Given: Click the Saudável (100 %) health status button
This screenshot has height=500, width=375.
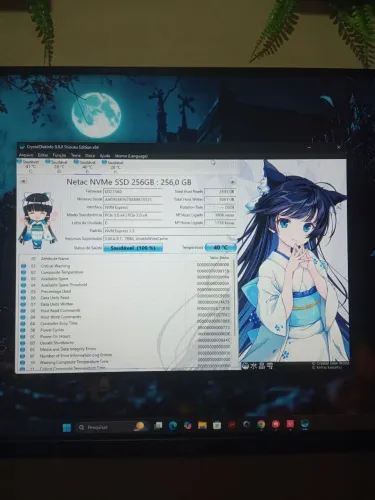Looking at the screenshot, I should click(x=133, y=248).
